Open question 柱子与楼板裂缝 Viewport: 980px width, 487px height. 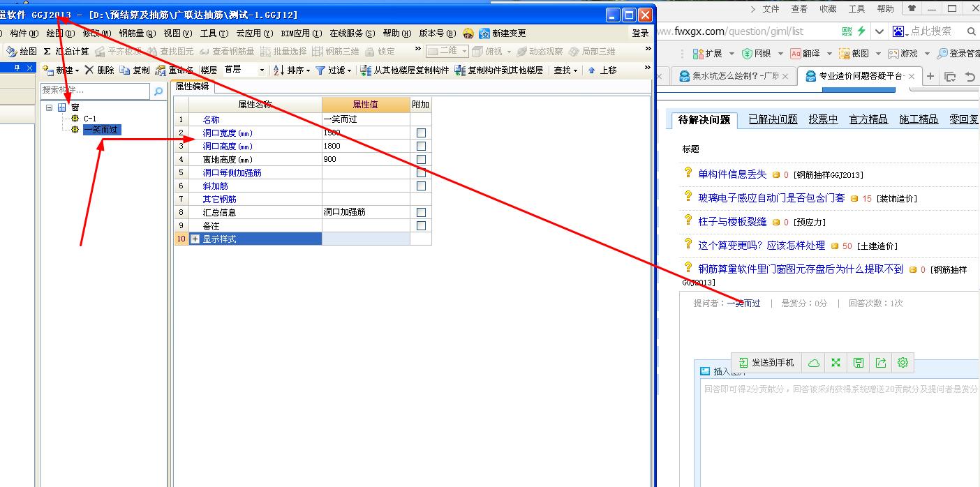pyautogui.click(x=732, y=222)
